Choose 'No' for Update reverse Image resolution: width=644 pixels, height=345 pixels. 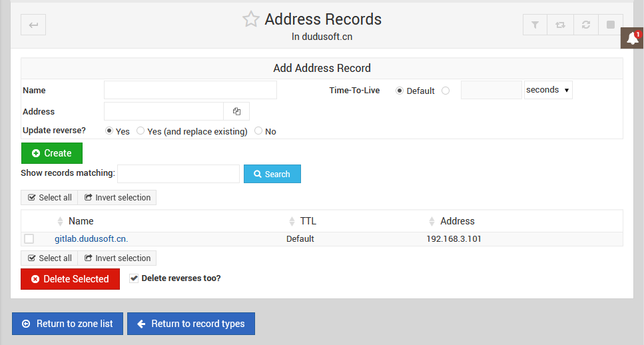(258, 131)
